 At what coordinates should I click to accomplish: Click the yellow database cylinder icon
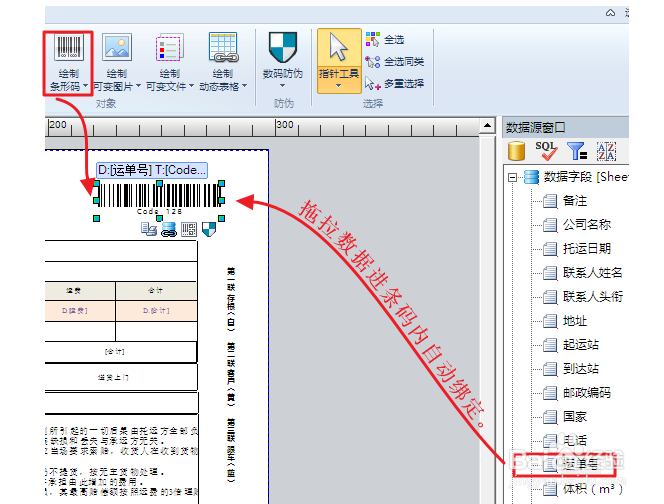pos(516,151)
